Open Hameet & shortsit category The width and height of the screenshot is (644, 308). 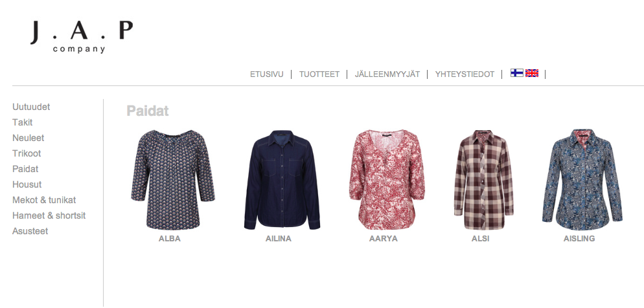[x=49, y=215]
